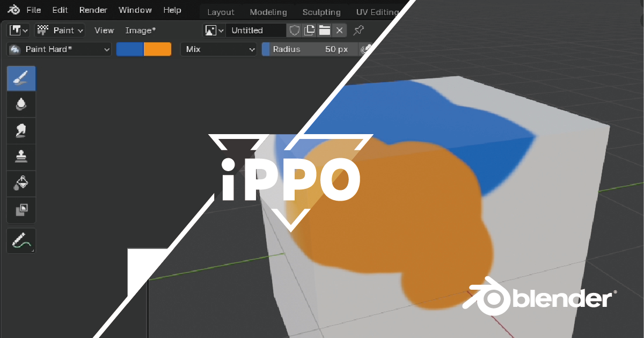This screenshot has width=644, height=338.
Task: Select the Clone stamp tool
Action: 21,158
